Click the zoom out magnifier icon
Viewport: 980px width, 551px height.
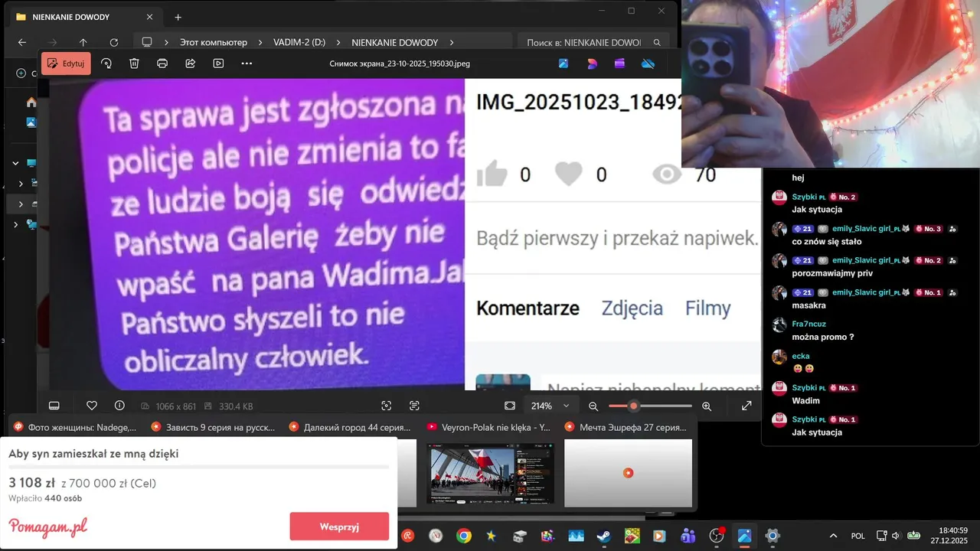click(593, 406)
